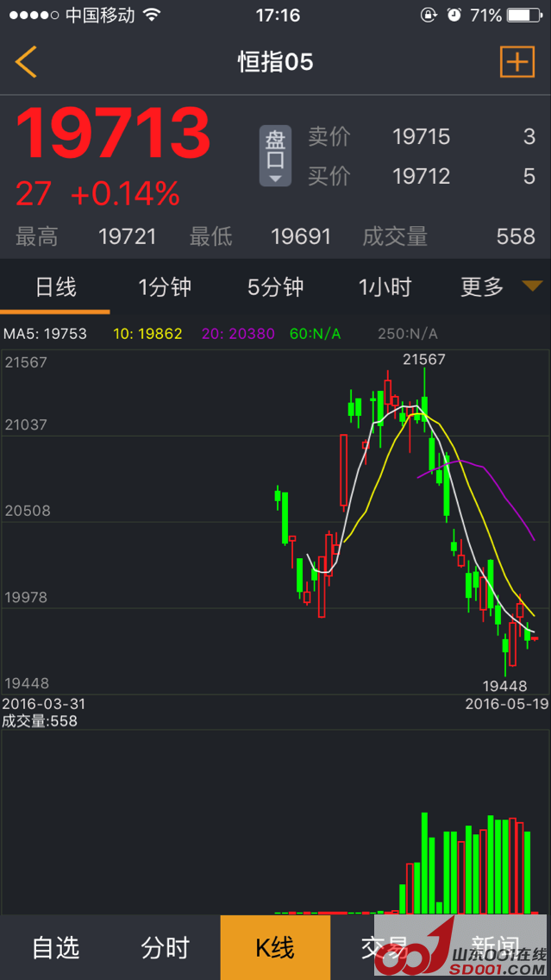Select the 日线 daily chart tab

tap(55, 286)
